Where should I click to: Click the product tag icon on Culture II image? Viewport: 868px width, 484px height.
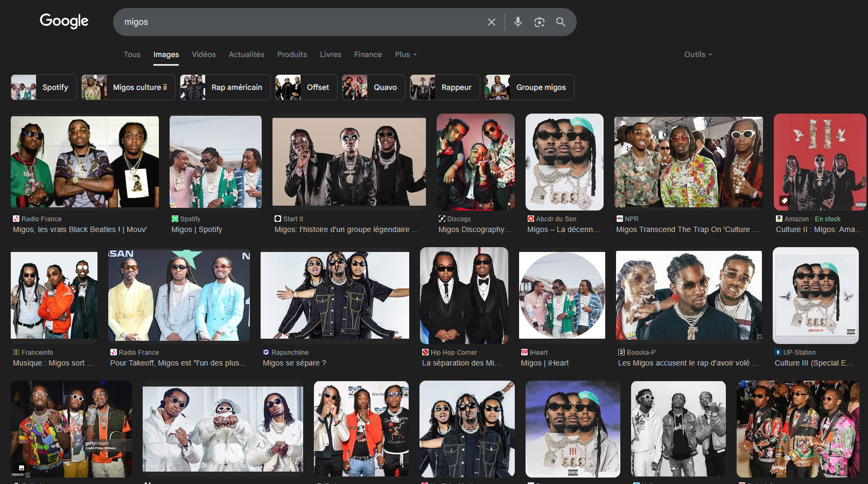784,201
